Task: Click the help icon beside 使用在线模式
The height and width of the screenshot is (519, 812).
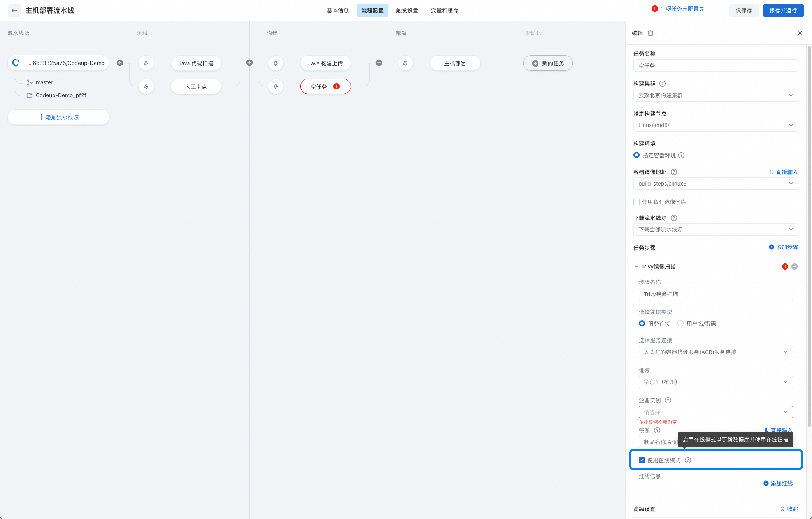Action: [688, 460]
